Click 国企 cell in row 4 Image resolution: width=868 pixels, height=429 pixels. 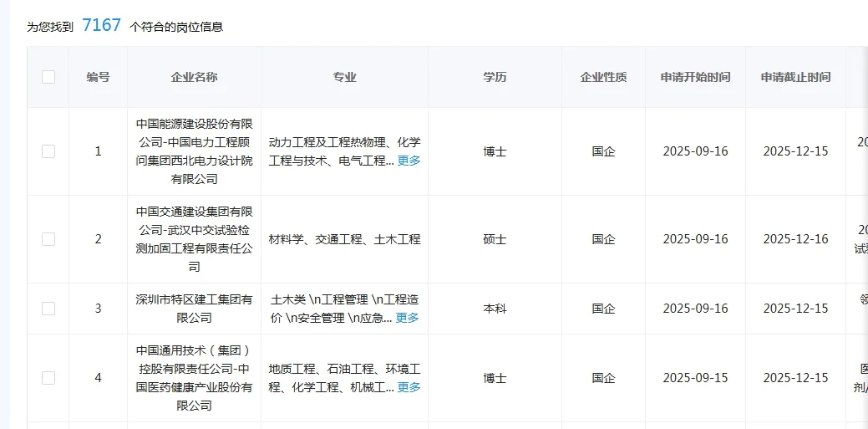603,378
